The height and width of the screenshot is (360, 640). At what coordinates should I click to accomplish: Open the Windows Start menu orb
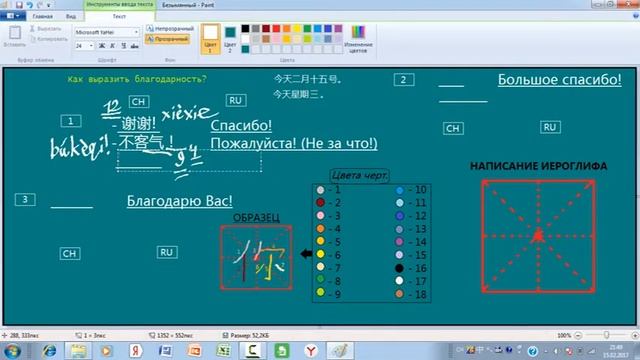point(12,351)
